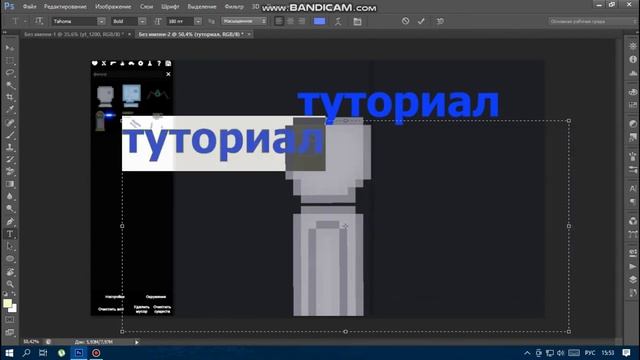The width and height of the screenshot is (640, 360).
Task: Select the Zoom tool in toolbox
Action: [10, 284]
